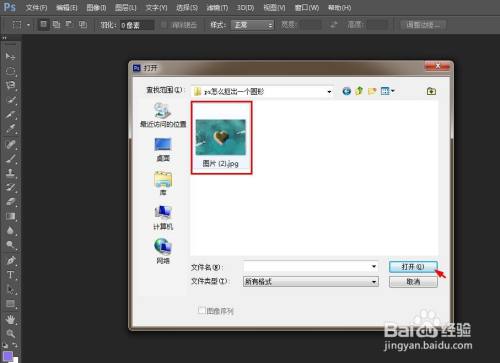Open the 图像(I) menu
Viewport: 500px width, 363px height.
(96, 7)
